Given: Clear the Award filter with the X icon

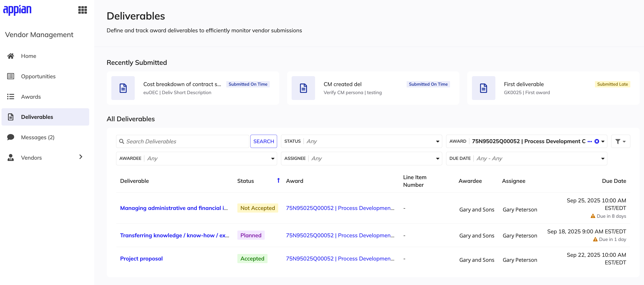Looking at the screenshot, I should point(597,141).
